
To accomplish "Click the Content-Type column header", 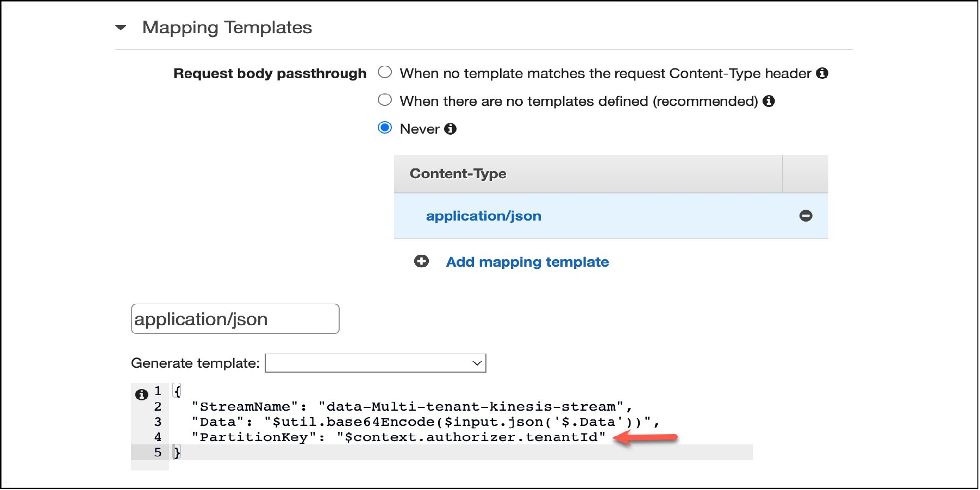I will (x=458, y=174).
